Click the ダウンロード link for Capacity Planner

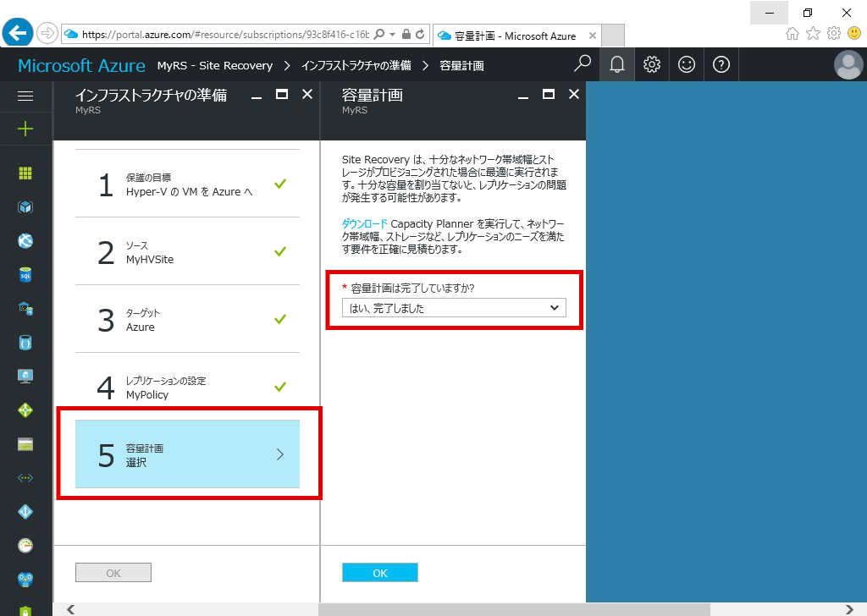pos(364,223)
